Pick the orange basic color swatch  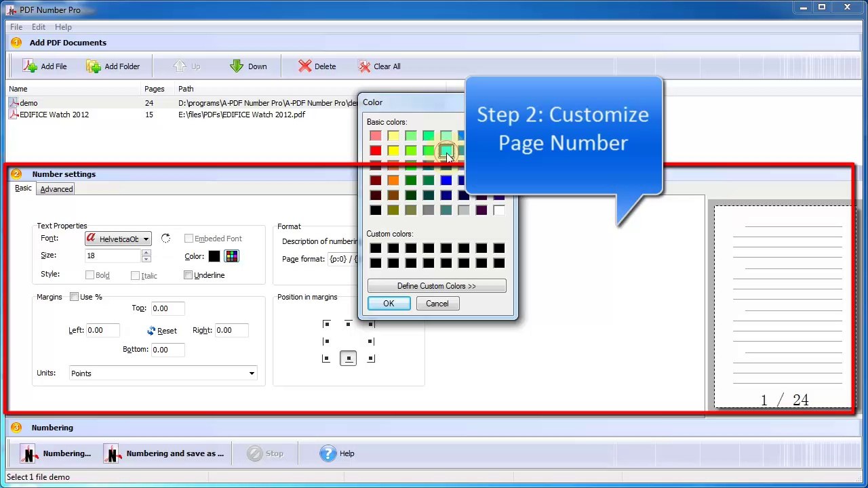click(393, 180)
